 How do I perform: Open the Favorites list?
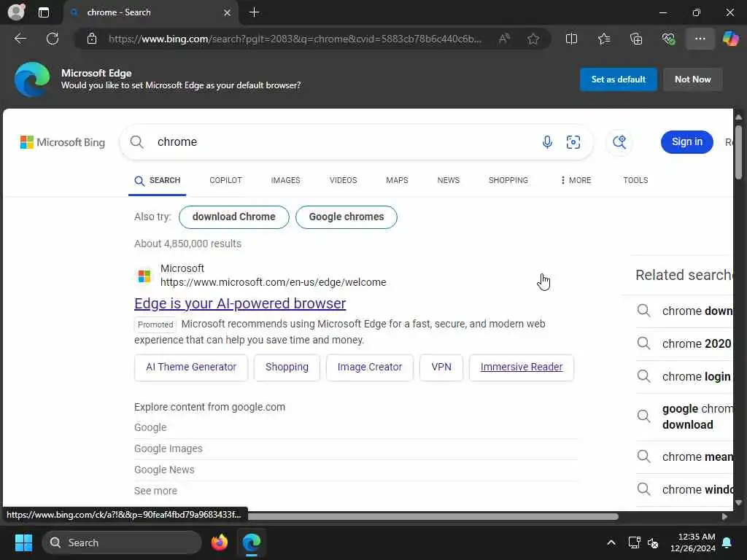[x=603, y=39]
